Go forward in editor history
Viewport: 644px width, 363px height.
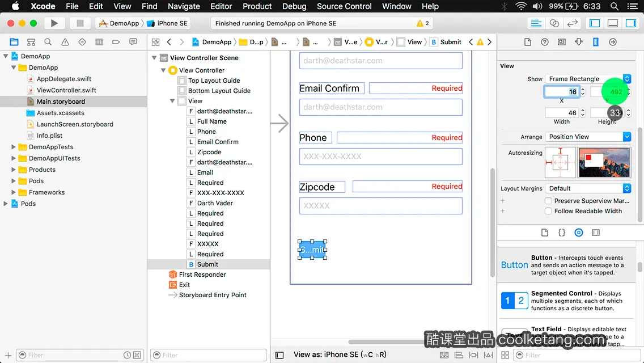182,42
